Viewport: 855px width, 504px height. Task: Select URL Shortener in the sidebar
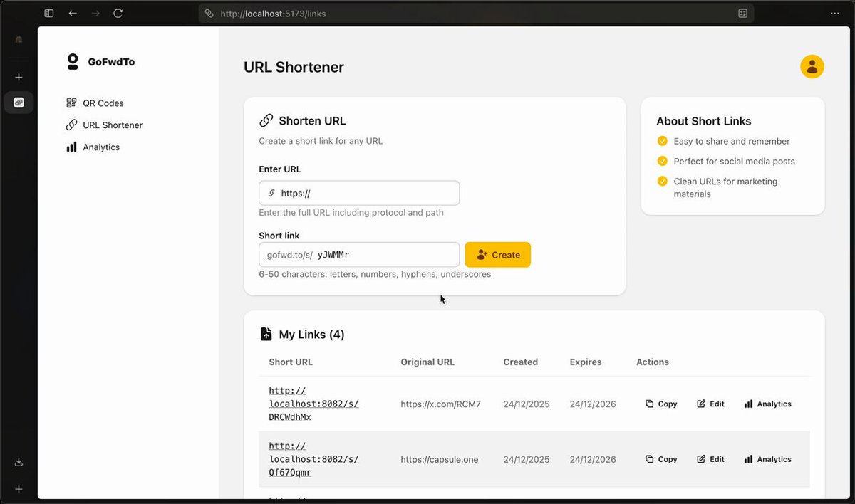[x=112, y=125]
